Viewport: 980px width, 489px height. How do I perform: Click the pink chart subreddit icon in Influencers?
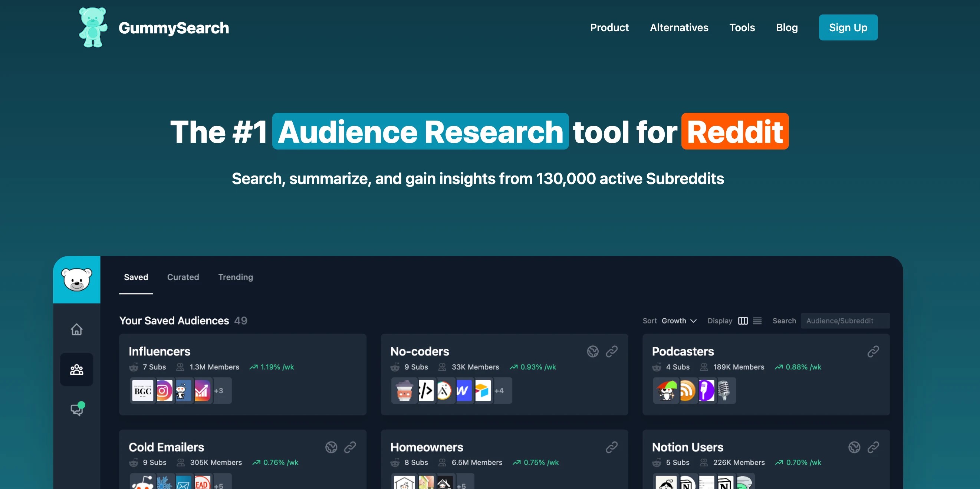[x=203, y=390]
